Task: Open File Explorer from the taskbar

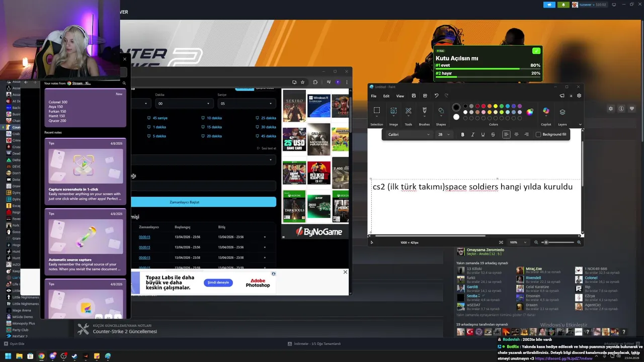Action: click(19, 356)
